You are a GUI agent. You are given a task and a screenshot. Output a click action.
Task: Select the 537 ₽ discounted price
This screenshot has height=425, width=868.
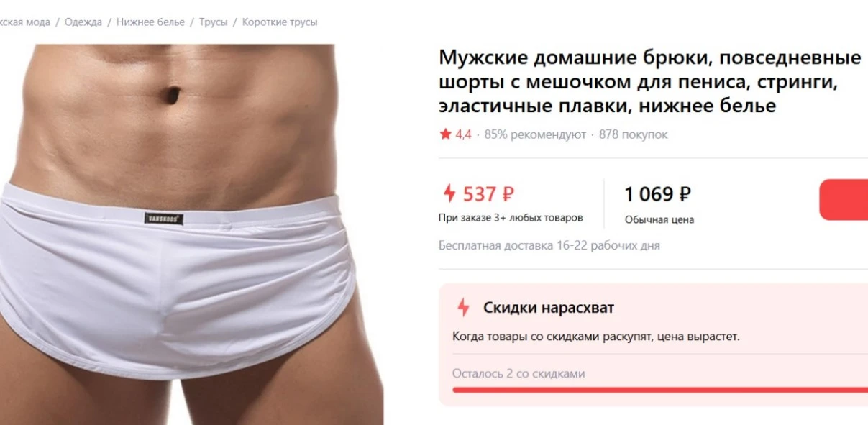(488, 194)
